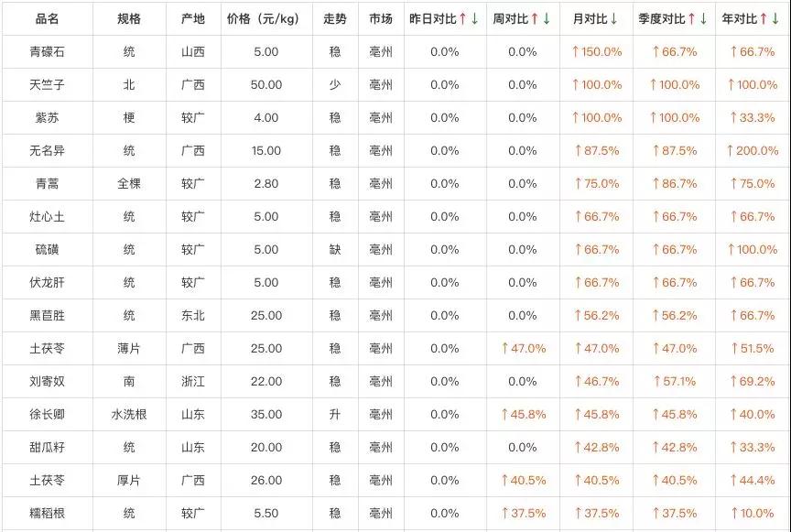The height and width of the screenshot is (532, 791).
Task: Click the 品名 column header
Action: tap(48, 19)
